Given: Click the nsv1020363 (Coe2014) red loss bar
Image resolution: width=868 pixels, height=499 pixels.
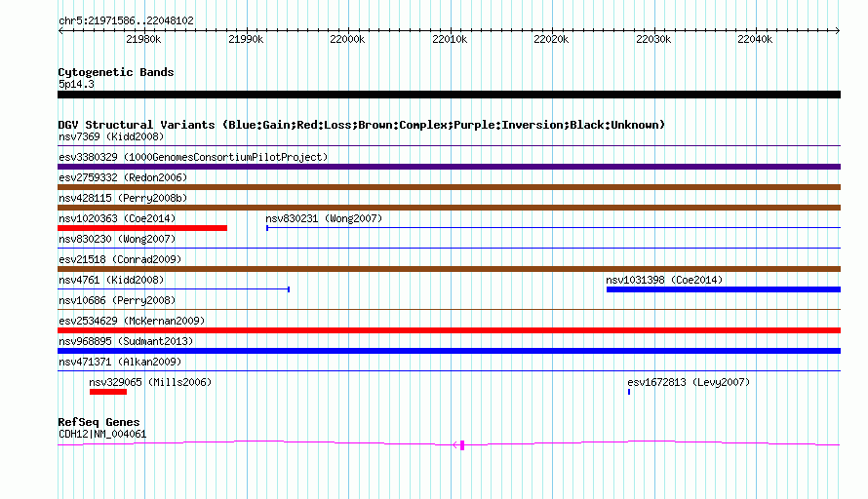Looking at the screenshot, I should coord(142,228).
